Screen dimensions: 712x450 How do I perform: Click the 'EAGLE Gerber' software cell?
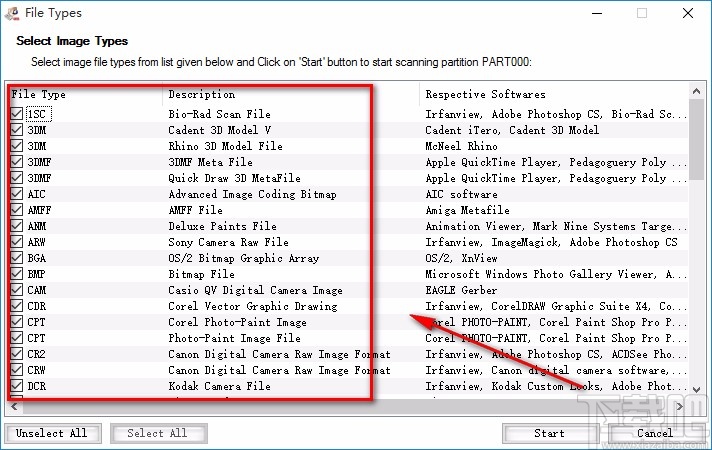click(x=461, y=290)
